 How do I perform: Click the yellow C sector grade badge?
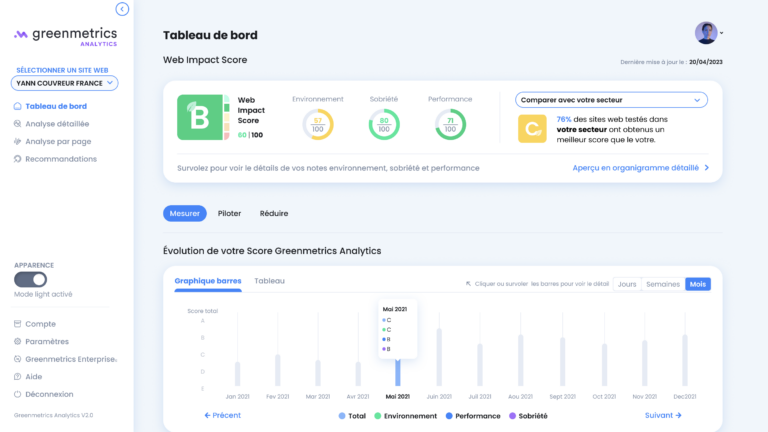[x=532, y=129]
